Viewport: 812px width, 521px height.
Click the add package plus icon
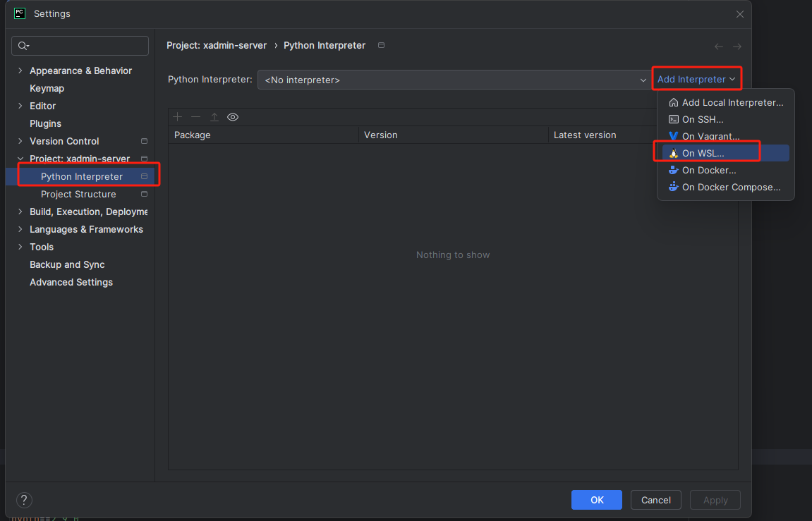pyautogui.click(x=178, y=117)
